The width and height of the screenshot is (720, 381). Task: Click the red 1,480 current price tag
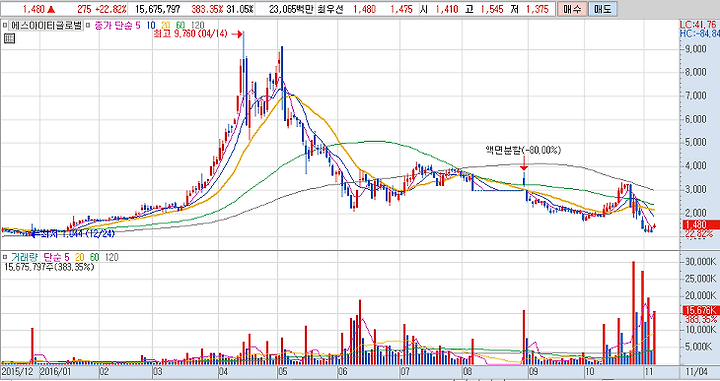(x=700, y=225)
